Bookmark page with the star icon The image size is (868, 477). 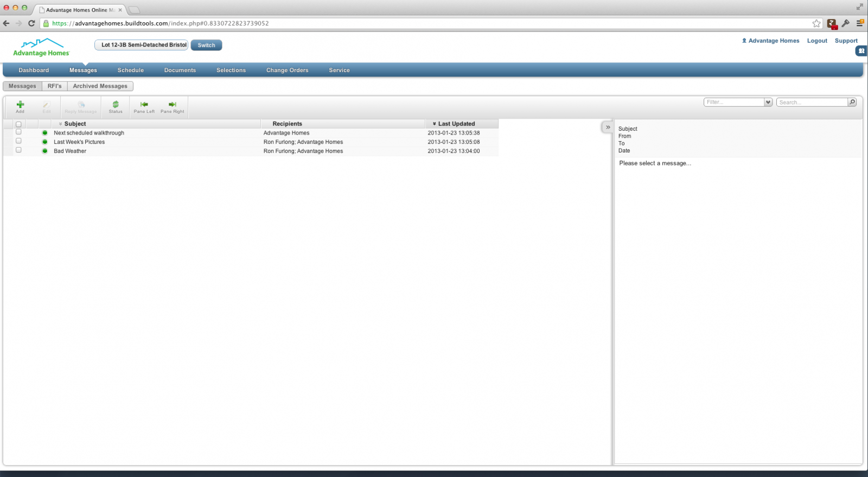pyautogui.click(x=816, y=23)
